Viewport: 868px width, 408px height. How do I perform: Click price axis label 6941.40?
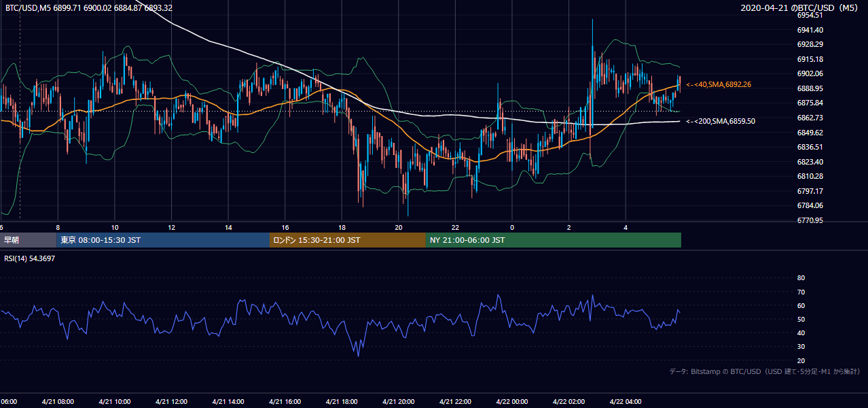pyautogui.click(x=810, y=30)
